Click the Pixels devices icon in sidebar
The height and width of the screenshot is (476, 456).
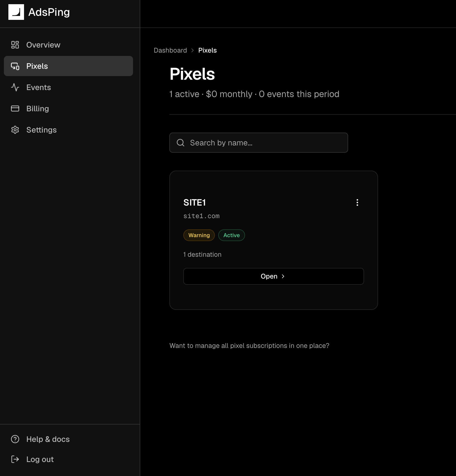coord(15,66)
